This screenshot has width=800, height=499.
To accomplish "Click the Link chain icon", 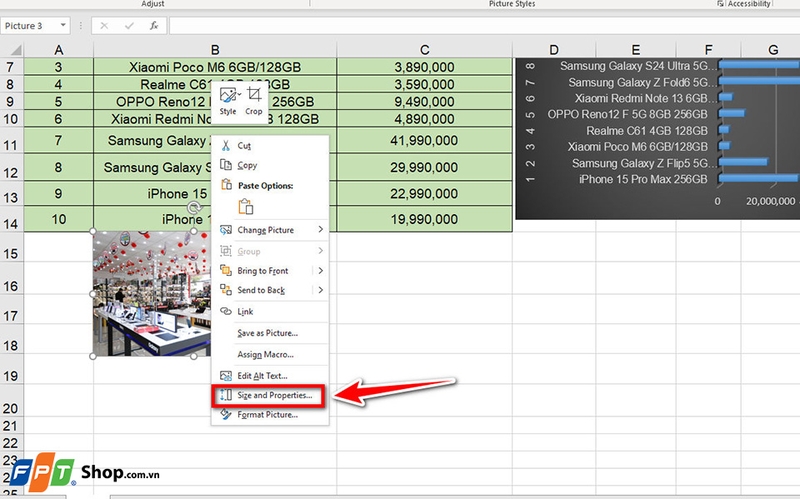I will (226, 311).
